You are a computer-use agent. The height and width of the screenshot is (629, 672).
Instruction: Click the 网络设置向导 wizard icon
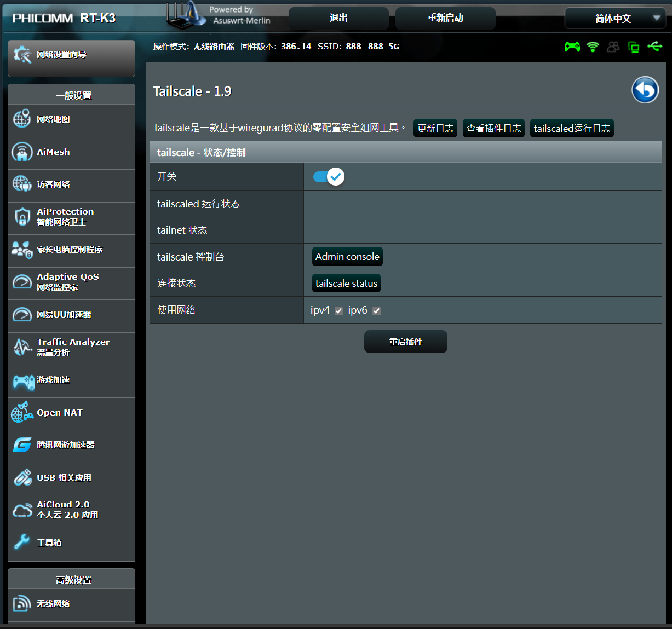(22, 55)
